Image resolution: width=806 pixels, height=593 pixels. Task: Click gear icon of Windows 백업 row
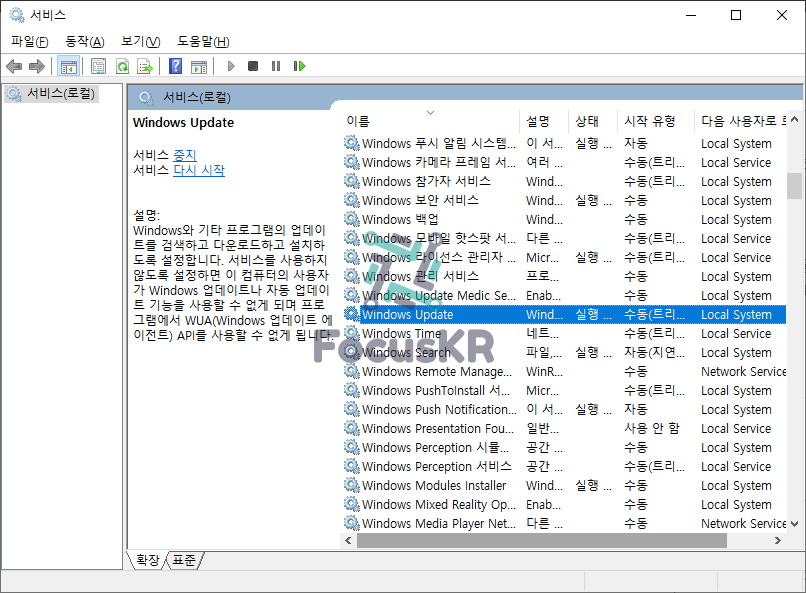click(x=352, y=219)
